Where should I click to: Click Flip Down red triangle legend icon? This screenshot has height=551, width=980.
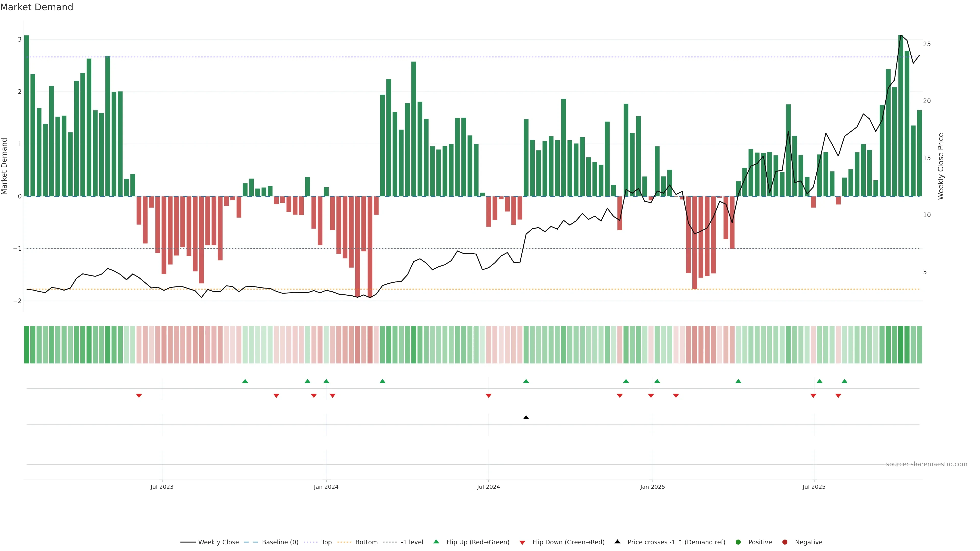(x=522, y=543)
